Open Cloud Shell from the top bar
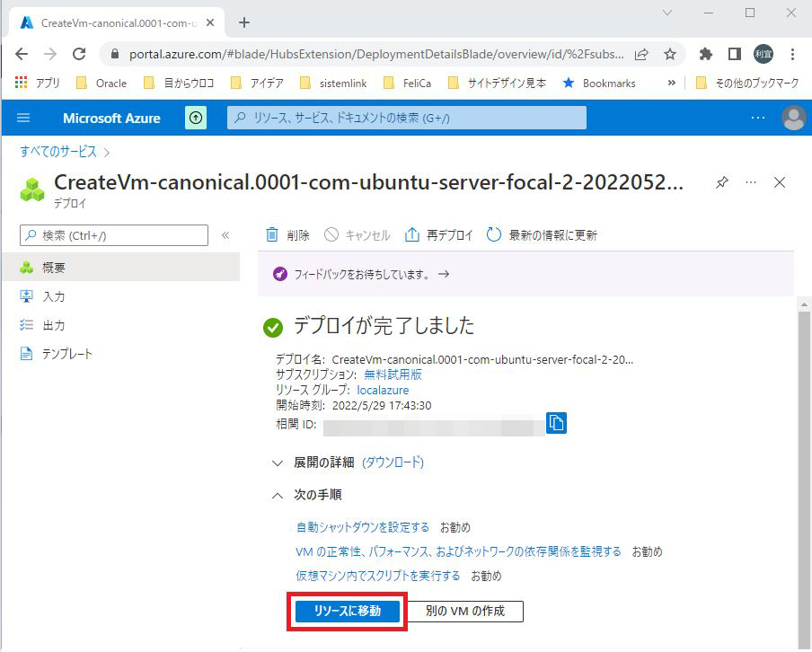 [196, 118]
